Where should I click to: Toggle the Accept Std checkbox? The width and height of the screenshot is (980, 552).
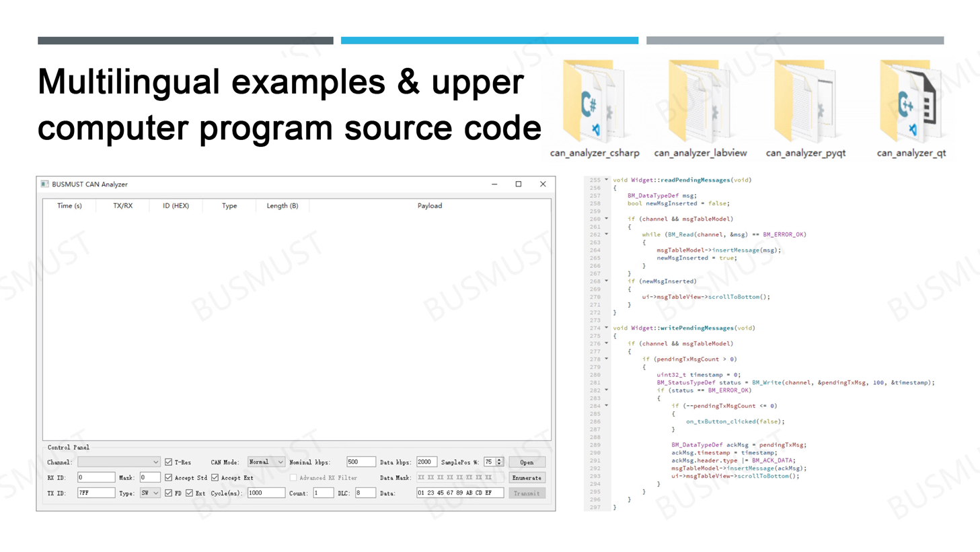168,478
